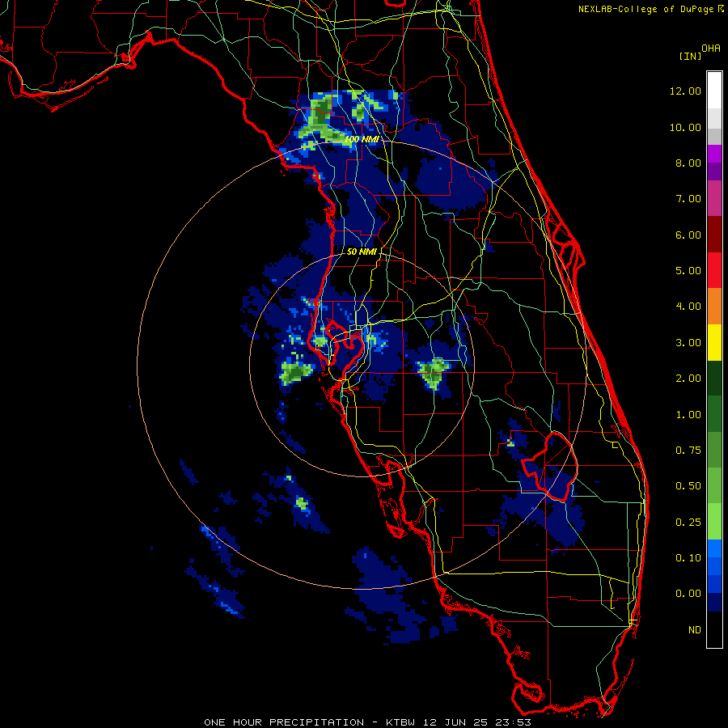Select the 0.25 legend value

[x=688, y=523]
